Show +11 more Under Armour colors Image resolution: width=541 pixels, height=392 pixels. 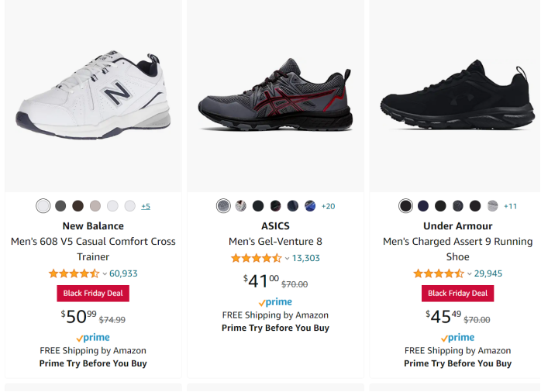[x=510, y=206]
